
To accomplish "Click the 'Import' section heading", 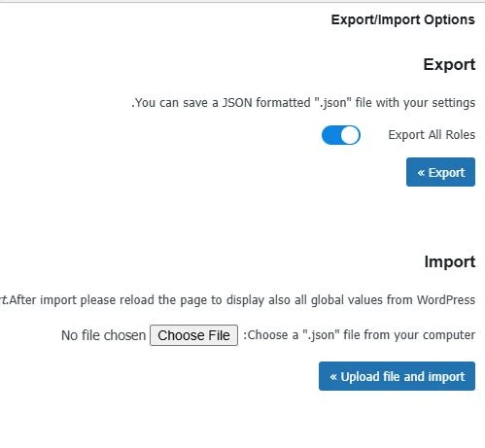I will pyautogui.click(x=450, y=261).
